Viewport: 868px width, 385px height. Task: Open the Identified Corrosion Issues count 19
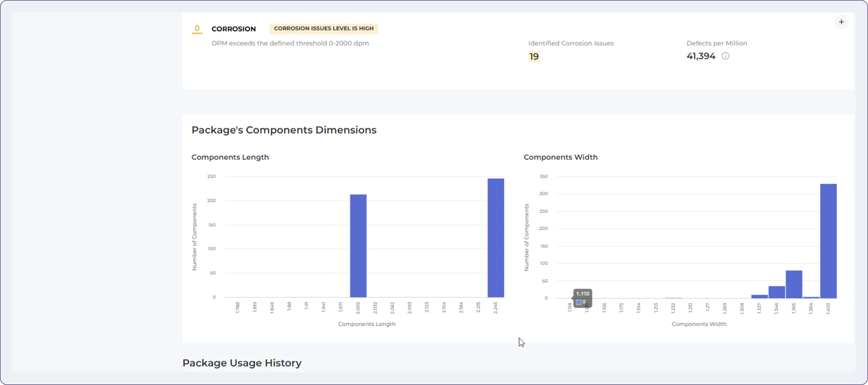[x=534, y=56]
